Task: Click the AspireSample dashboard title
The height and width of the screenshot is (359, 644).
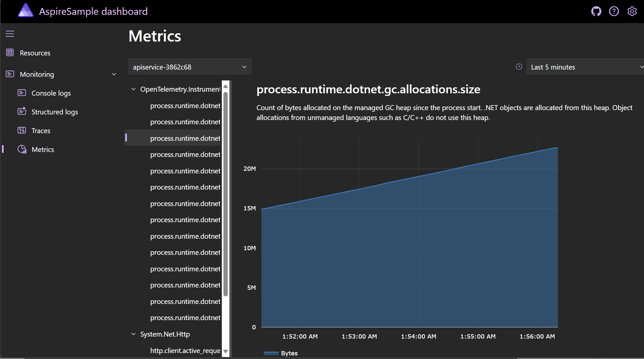Action: (93, 12)
